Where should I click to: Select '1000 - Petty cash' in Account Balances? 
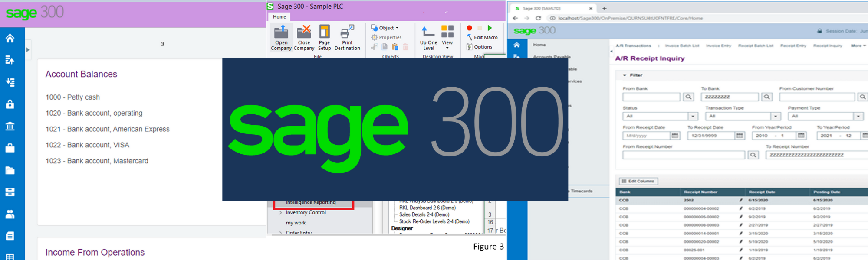[x=72, y=97]
